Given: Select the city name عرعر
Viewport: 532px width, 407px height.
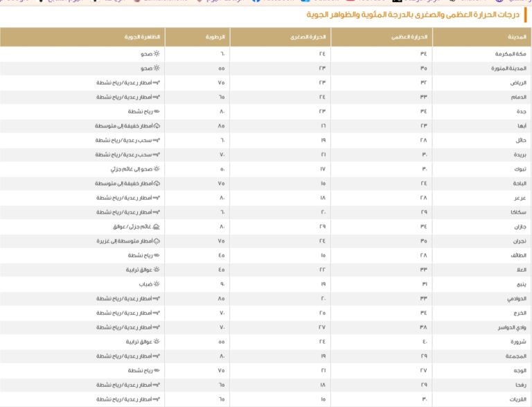Looking at the screenshot, I should tap(520, 198).
